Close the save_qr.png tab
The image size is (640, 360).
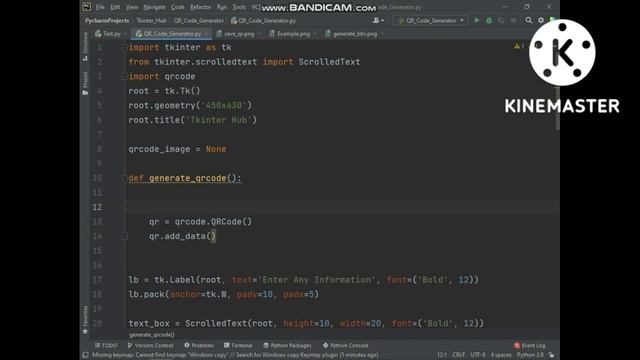pos(260,34)
